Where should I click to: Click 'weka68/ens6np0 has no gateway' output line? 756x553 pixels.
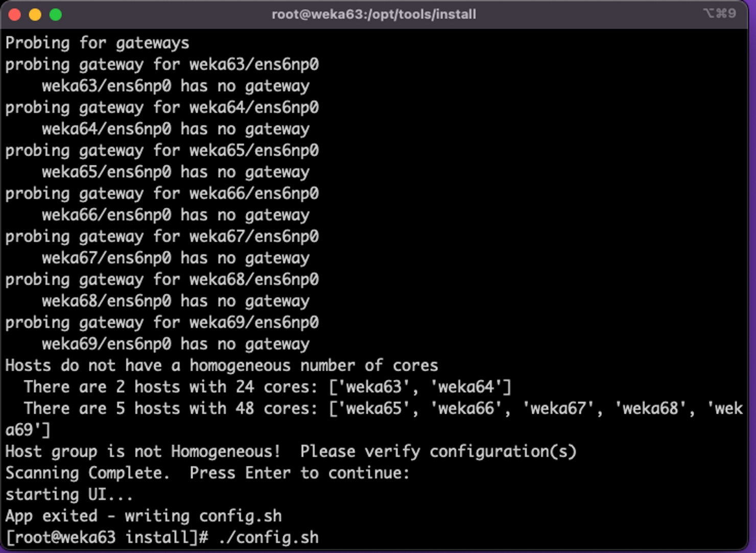pos(176,301)
